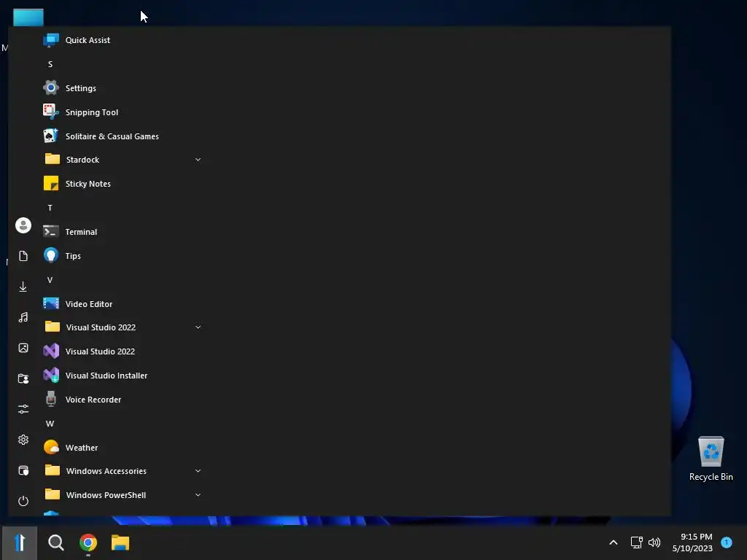Open the Stardock folder entry
Screen dimensions: 747x560
click(123, 160)
